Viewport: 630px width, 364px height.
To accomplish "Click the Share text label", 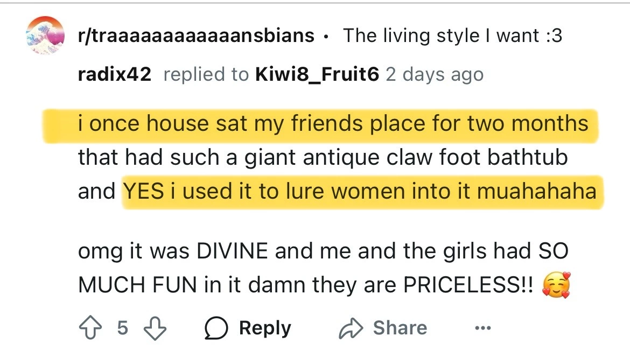I will point(400,328).
